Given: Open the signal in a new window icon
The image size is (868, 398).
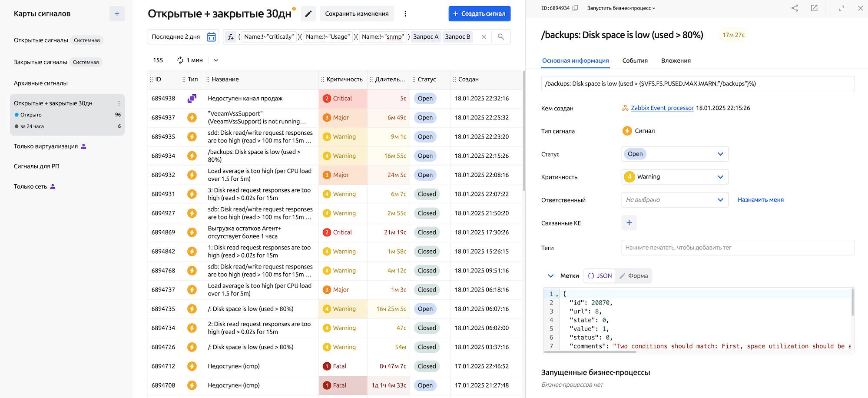Looking at the screenshot, I should [814, 8].
